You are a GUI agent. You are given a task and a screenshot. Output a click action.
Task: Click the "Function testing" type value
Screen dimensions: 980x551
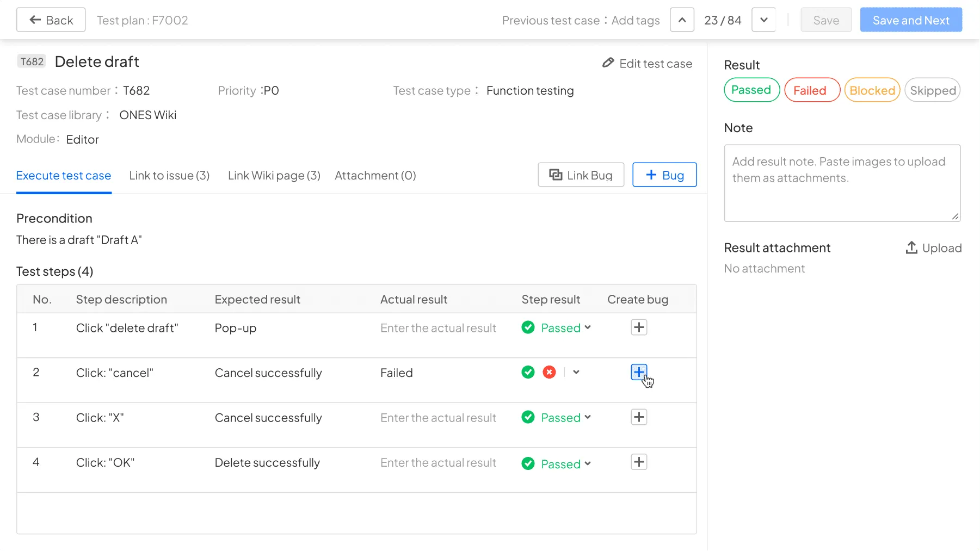[x=530, y=91]
